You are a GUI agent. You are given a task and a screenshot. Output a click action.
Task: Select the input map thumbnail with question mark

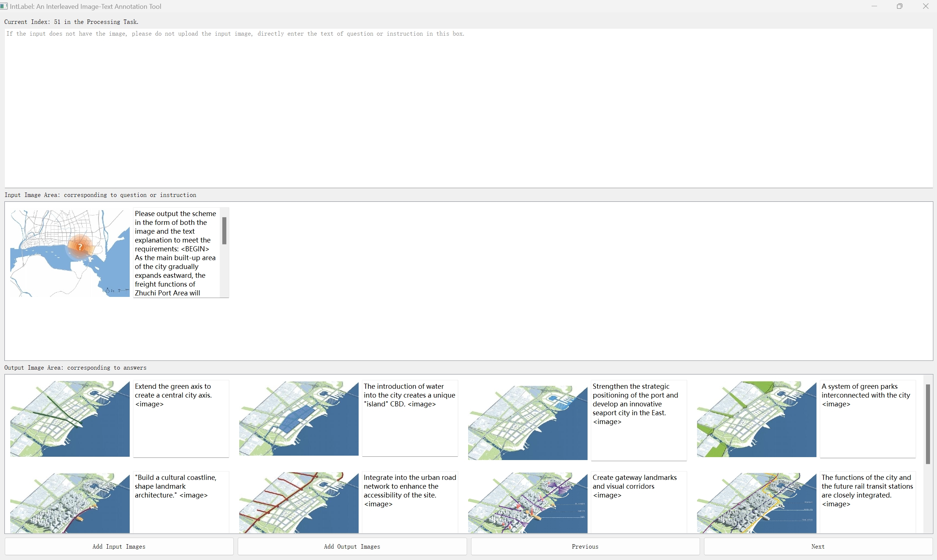(x=70, y=253)
